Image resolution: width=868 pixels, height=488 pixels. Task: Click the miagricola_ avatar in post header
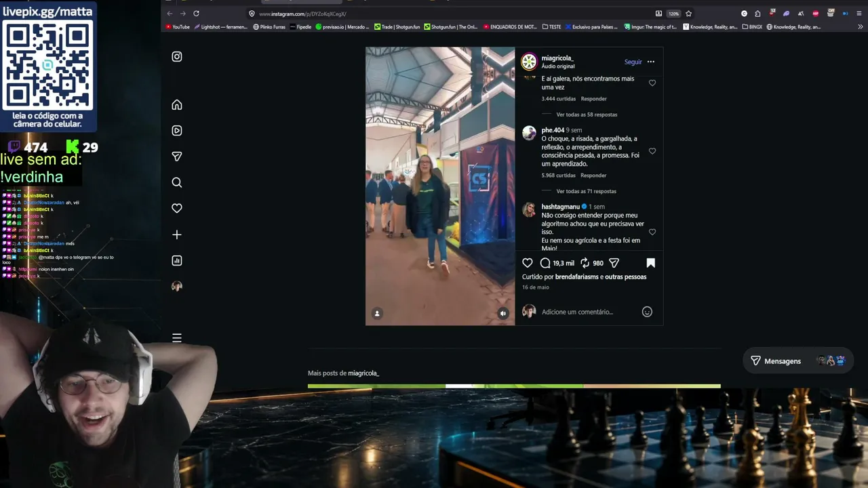[529, 62]
